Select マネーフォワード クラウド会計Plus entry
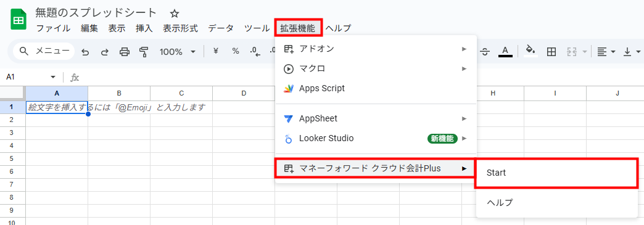The image size is (644, 225). [376, 168]
